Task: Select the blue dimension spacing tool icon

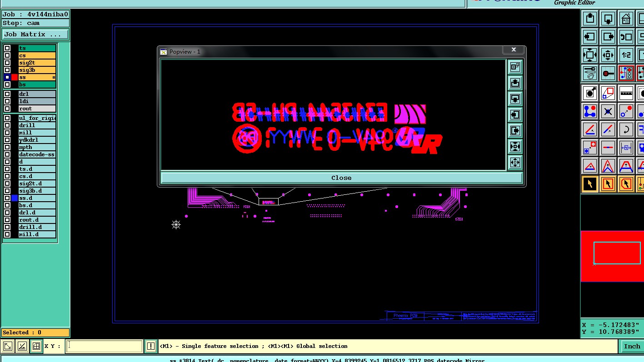Action: [x=626, y=148]
